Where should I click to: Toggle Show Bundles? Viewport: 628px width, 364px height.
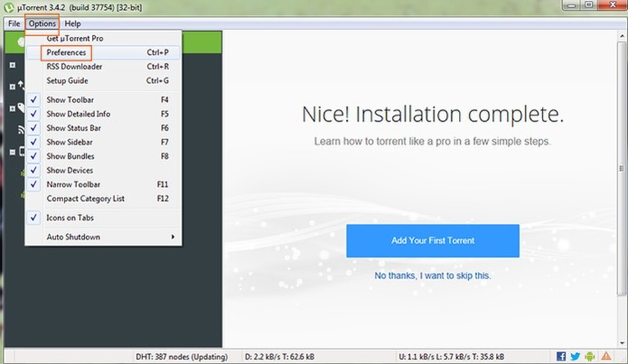pos(103,156)
